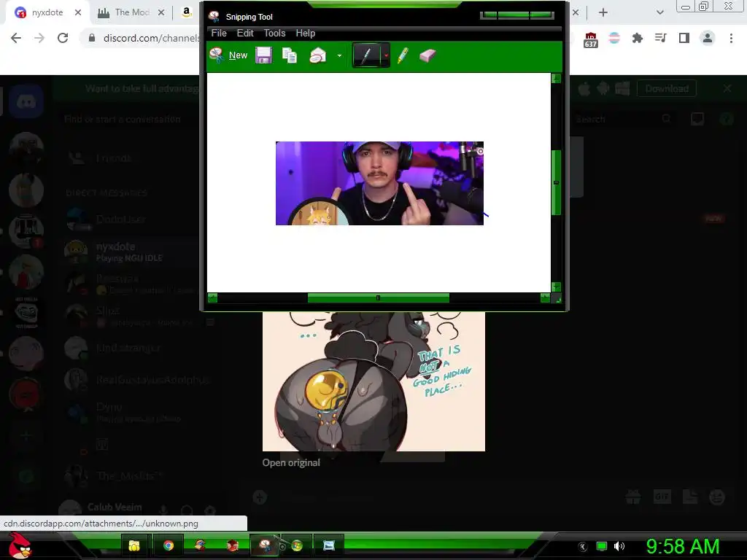Click the captured webcam snip image
The image size is (747, 560).
(379, 183)
